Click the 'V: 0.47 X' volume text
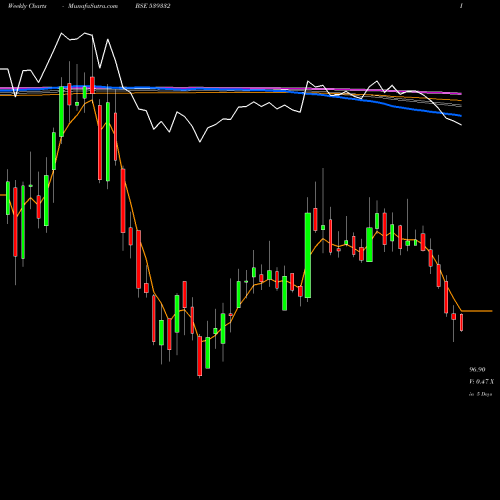Screen dimensions: 500x500 point(482,382)
